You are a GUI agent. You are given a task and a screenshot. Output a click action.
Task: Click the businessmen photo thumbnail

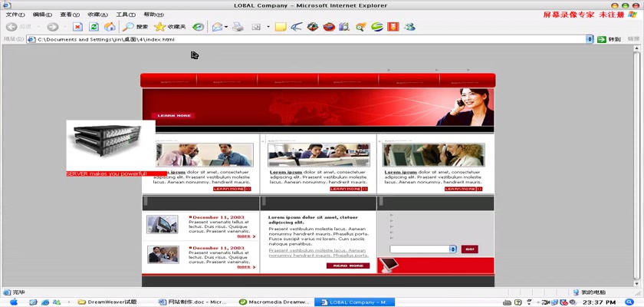click(205, 155)
